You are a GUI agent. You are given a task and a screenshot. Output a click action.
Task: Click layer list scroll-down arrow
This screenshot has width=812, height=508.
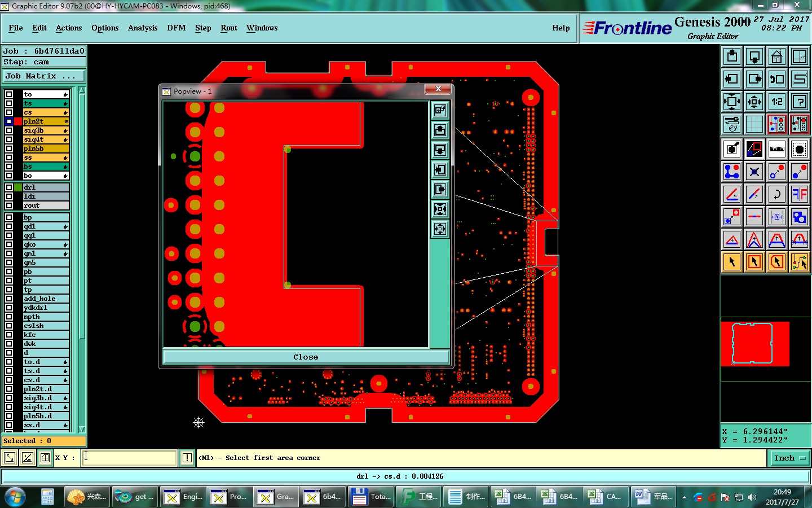coord(82,429)
